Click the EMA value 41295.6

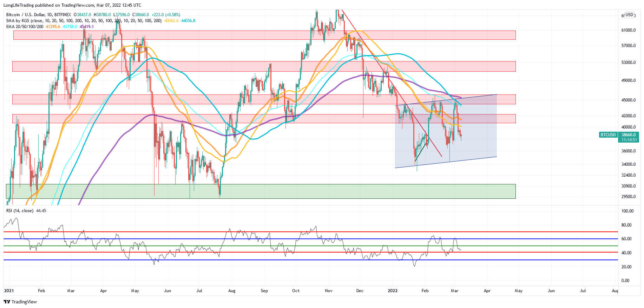(53, 27)
